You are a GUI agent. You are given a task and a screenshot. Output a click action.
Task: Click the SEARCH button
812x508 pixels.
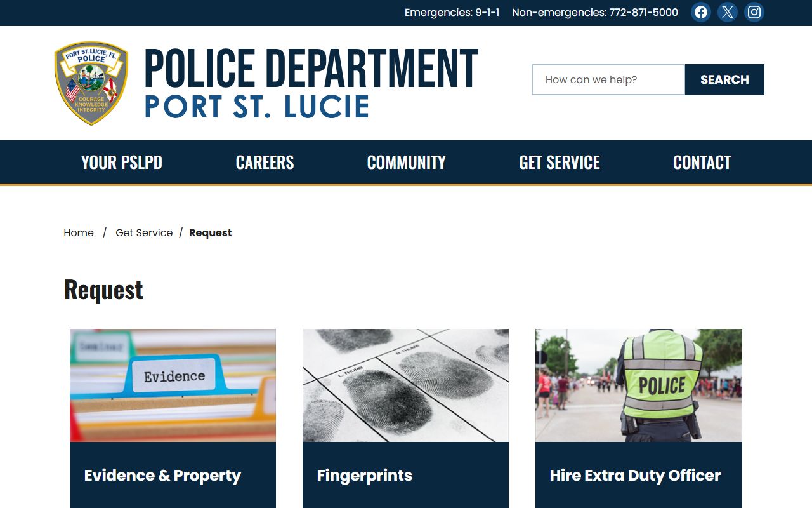coord(724,79)
